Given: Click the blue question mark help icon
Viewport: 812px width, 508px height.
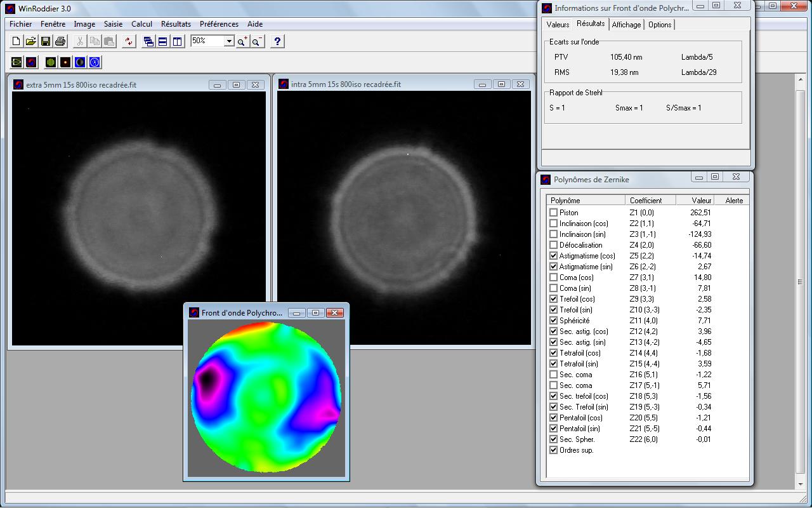Looking at the screenshot, I should pos(277,41).
